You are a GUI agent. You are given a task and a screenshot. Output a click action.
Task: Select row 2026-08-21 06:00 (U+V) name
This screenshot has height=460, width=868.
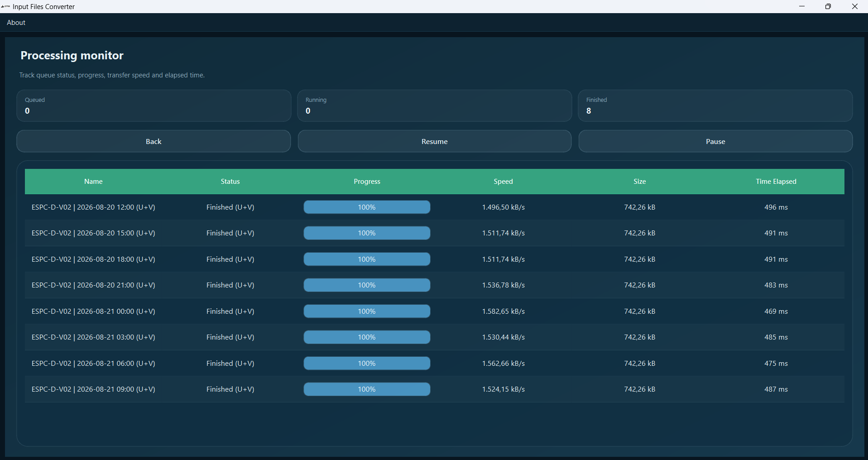tap(93, 364)
